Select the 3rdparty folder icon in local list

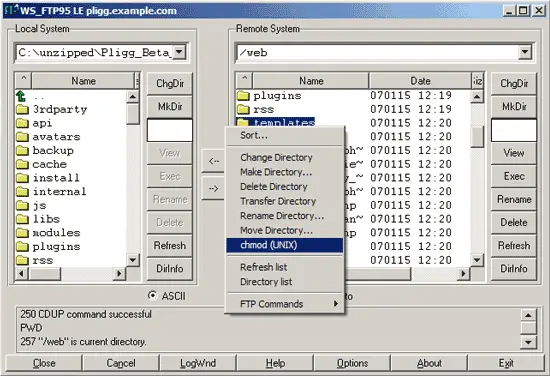click(22, 109)
